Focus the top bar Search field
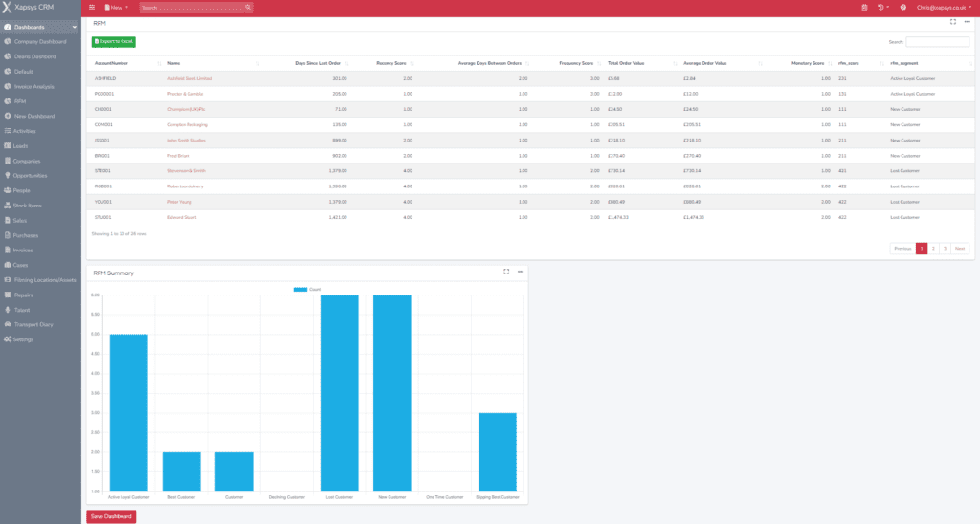Screen dimensions: 980x524 click(x=191, y=8)
